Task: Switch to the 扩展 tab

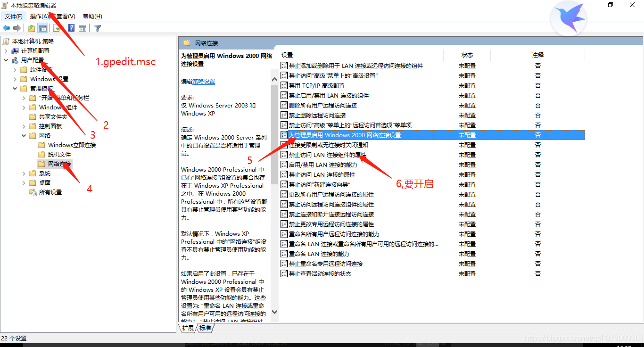Action: coord(188,328)
